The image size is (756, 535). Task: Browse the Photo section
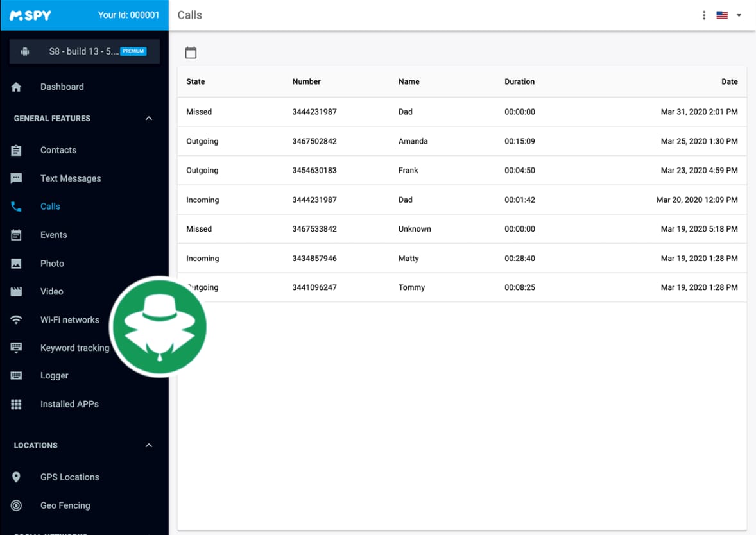[52, 263]
